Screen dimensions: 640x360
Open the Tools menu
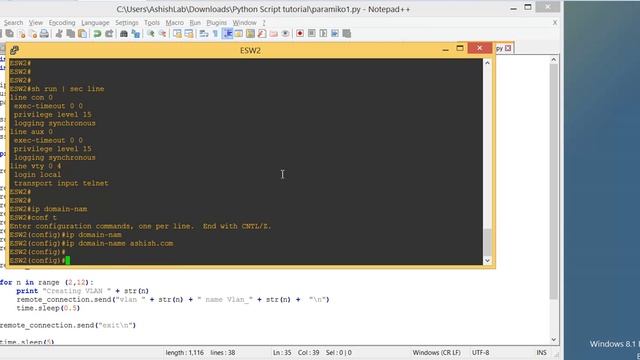point(152,23)
